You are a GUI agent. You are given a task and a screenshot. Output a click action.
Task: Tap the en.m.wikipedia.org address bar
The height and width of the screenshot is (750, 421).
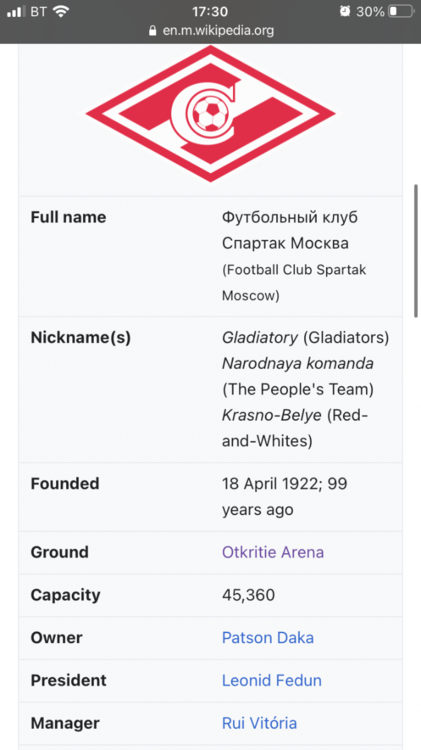(211, 31)
